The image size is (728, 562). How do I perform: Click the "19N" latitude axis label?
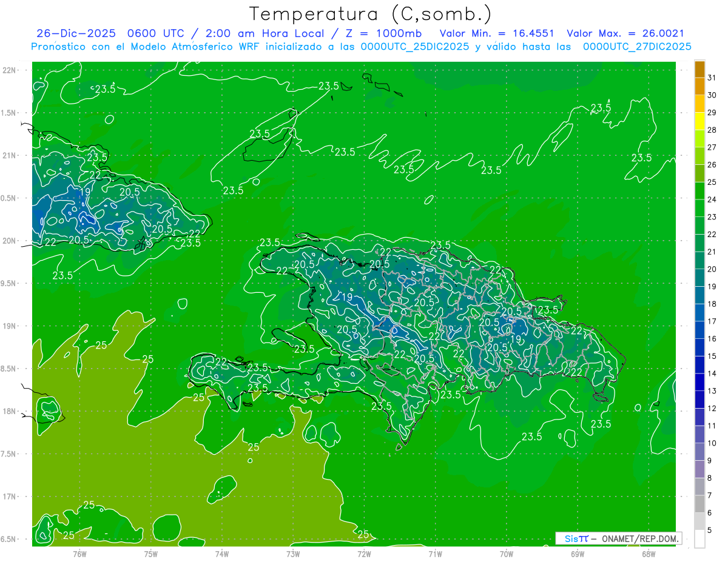[10, 326]
